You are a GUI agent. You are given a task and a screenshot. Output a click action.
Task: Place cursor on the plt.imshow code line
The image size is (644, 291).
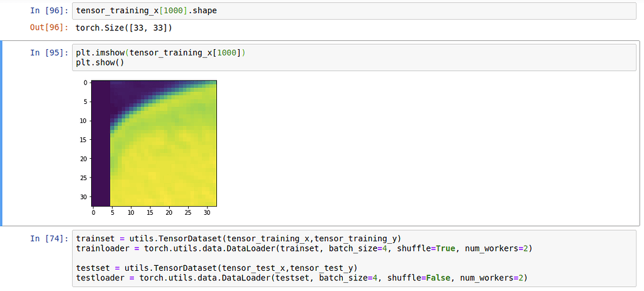[x=160, y=53]
